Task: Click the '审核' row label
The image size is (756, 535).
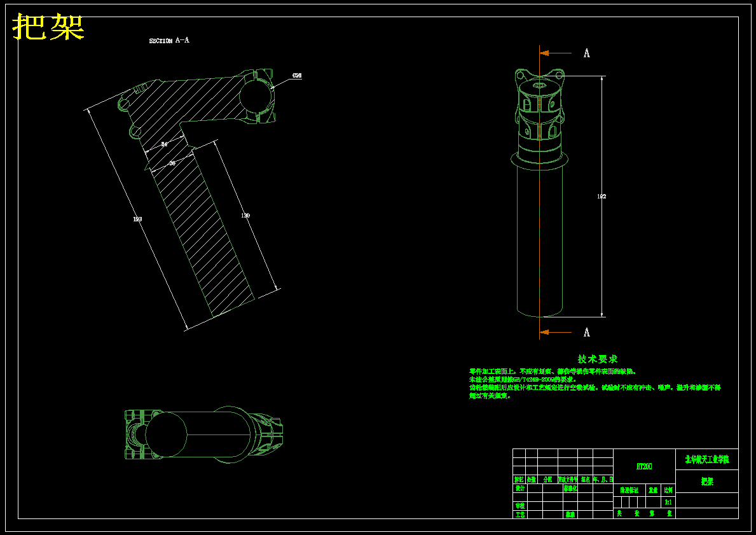Action: click(x=519, y=506)
